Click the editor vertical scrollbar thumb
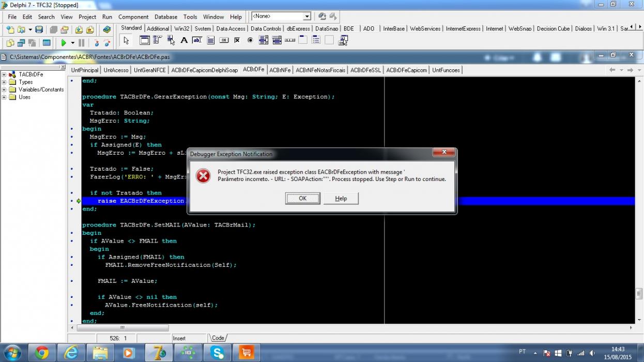The width and height of the screenshot is (644, 362). 639,294
